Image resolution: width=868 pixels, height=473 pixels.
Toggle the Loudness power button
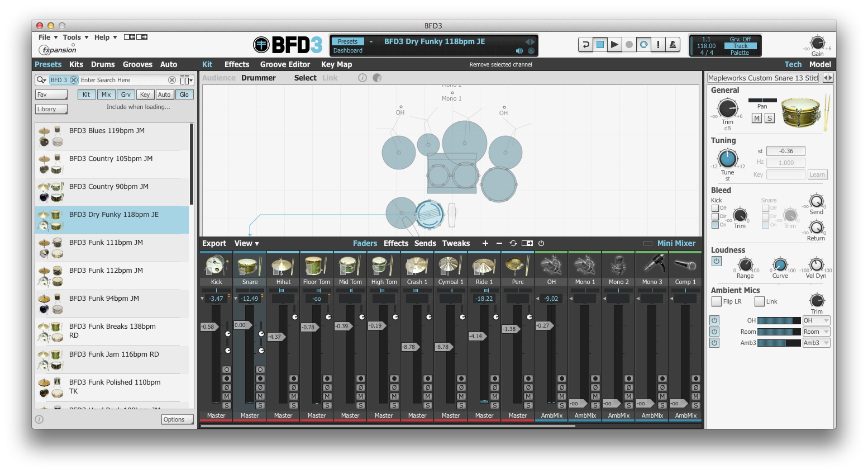(x=717, y=261)
